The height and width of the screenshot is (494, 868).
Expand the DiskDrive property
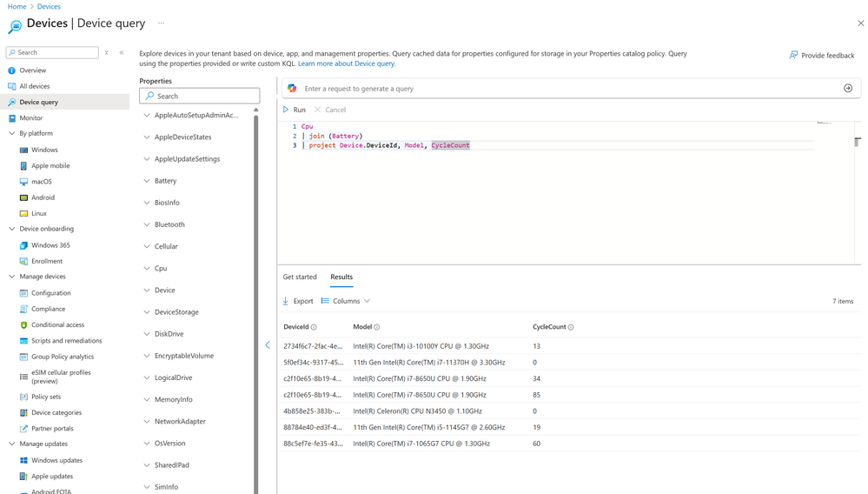(147, 334)
